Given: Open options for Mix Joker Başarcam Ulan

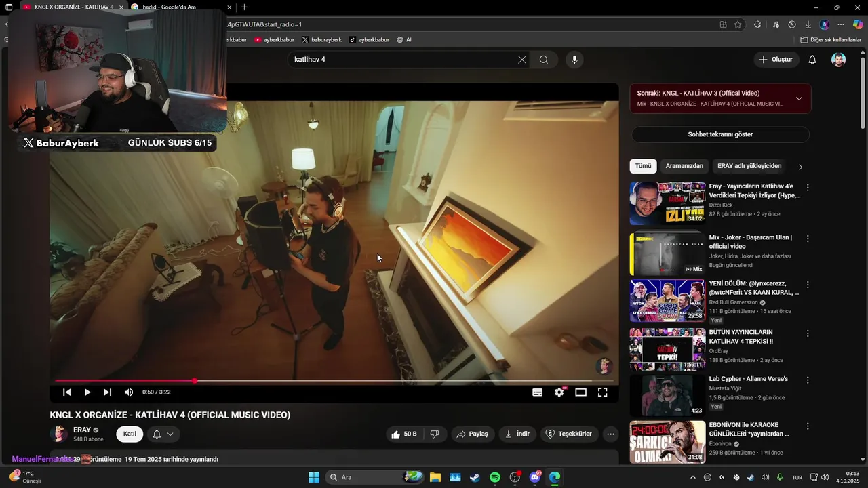Looking at the screenshot, I should click(808, 239).
